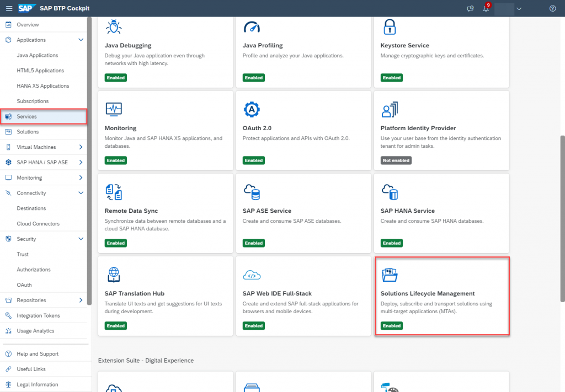Click the Useful Links chain icon

point(8,369)
